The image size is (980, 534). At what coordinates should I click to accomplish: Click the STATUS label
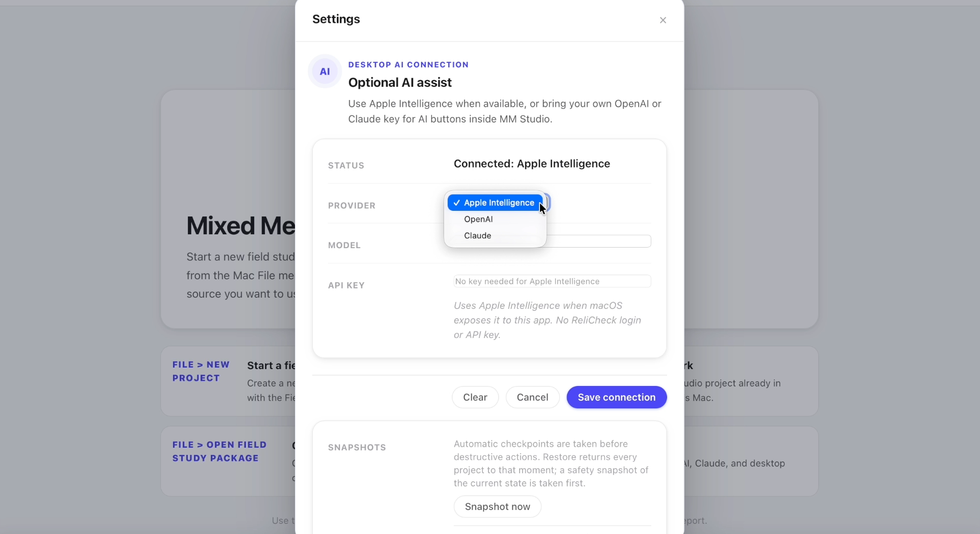(346, 166)
